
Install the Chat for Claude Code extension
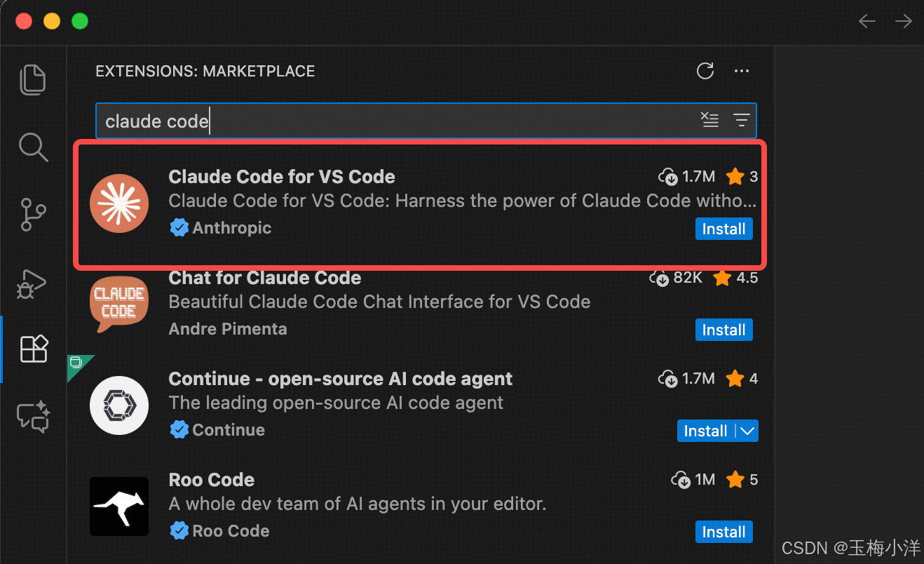[723, 330]
